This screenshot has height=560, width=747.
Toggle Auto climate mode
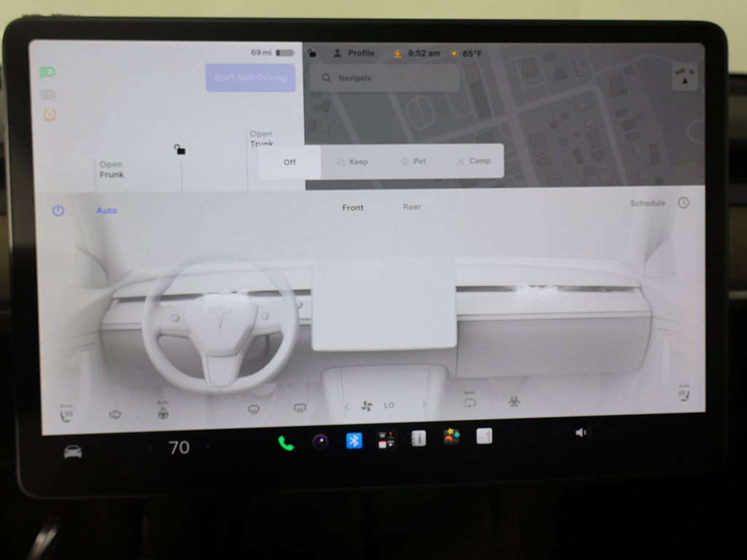point(107,211)
